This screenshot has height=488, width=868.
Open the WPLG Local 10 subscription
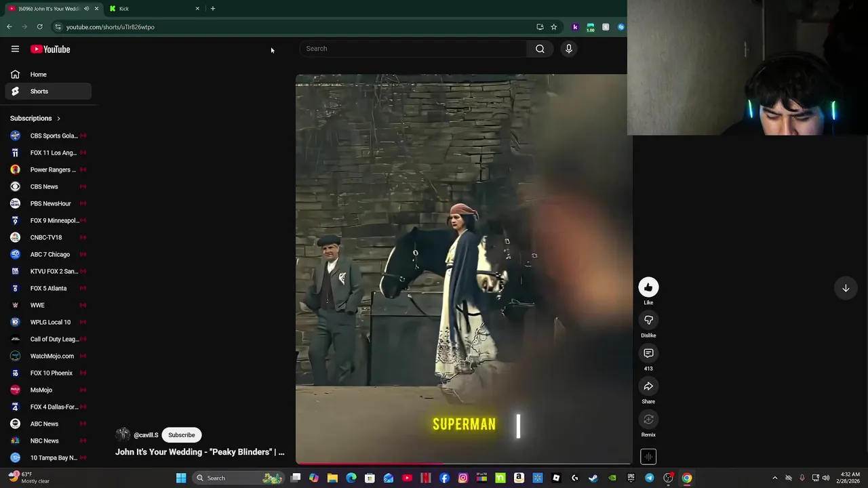coord(48,322)
